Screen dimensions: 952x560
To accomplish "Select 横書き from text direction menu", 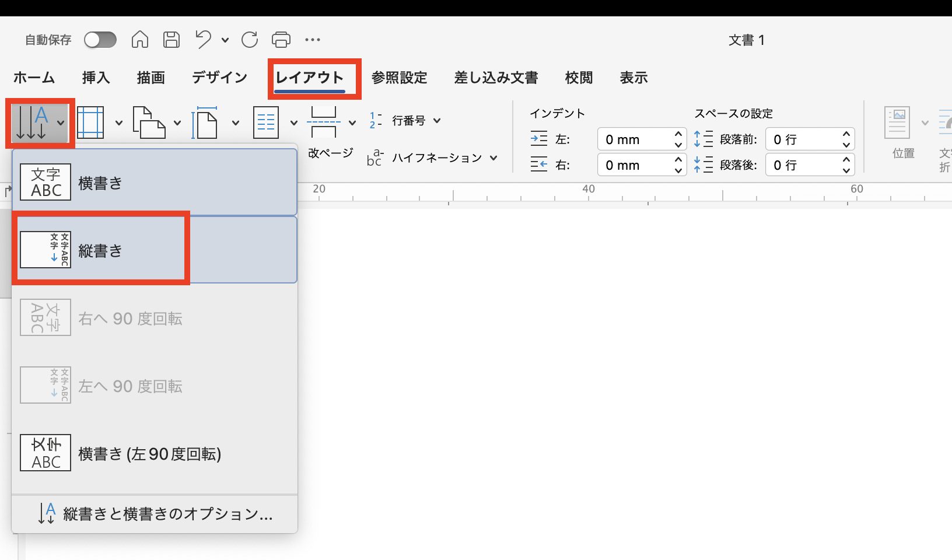I will (x=155, y=183).
